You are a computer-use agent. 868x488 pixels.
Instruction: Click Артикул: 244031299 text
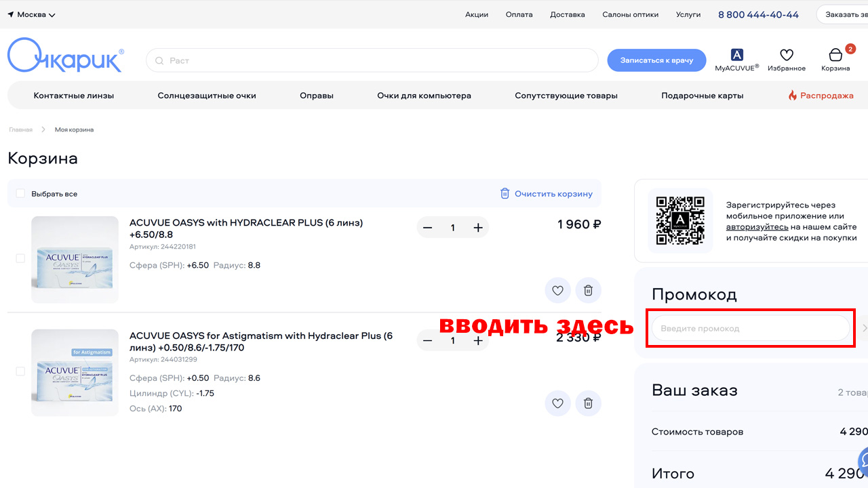[163, 360]
